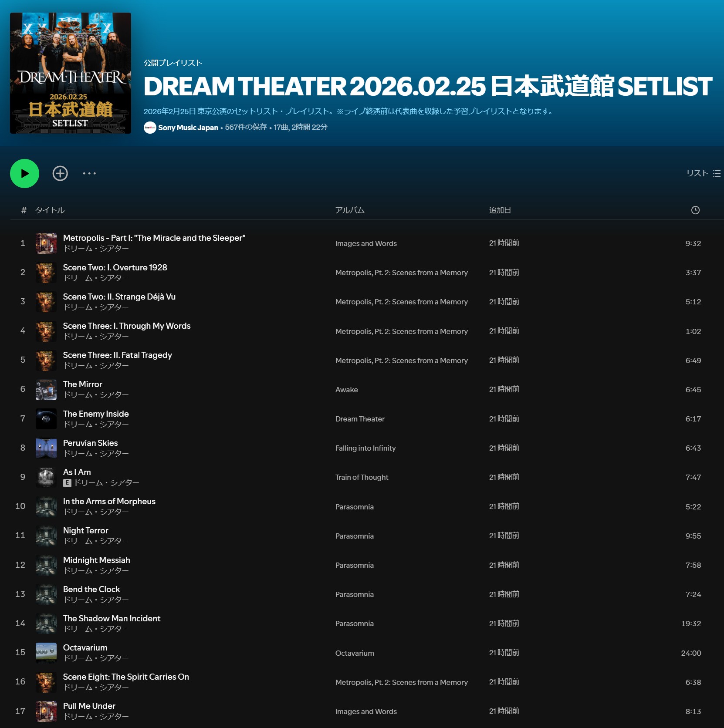Sort by the タイトル column header
This screenshot has width=724, height=728.
point(50,210)
